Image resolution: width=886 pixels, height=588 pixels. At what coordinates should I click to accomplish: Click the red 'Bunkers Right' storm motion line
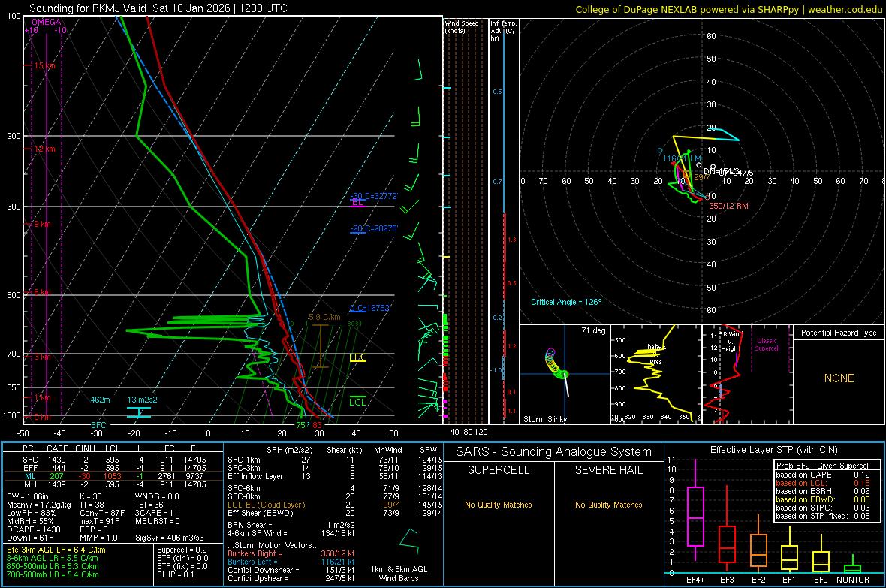pyautogui.click(x=291, y=553)
